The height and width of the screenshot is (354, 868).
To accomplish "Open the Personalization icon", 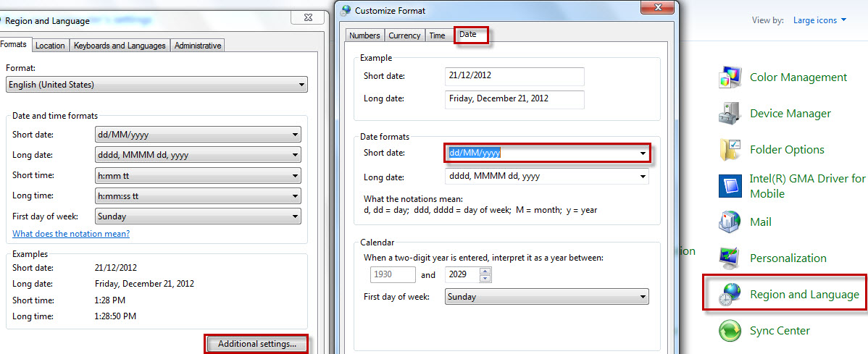I will click(730, 258).
